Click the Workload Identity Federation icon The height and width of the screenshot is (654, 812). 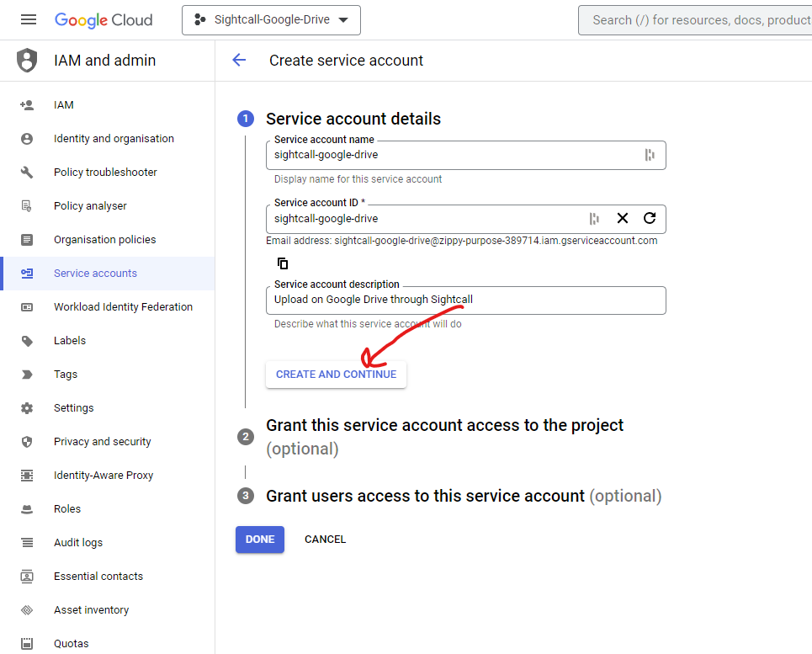pyautogui.click(x=27, y=307)
